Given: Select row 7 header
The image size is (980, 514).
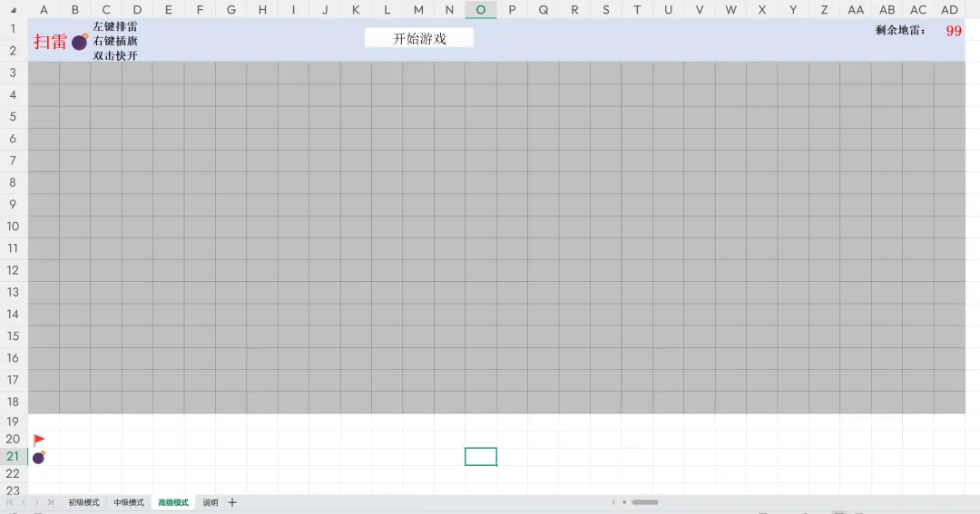Looking at the screenshot, I should [13, 160].
